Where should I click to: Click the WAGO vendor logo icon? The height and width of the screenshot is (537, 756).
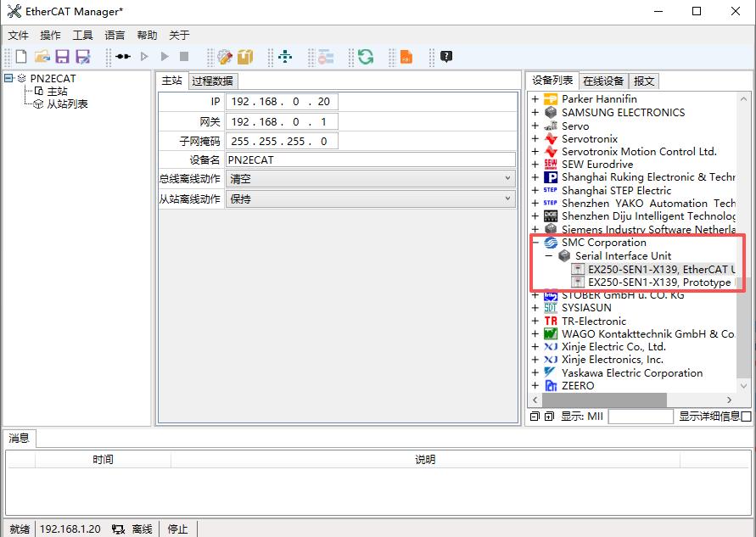(551, 333)
